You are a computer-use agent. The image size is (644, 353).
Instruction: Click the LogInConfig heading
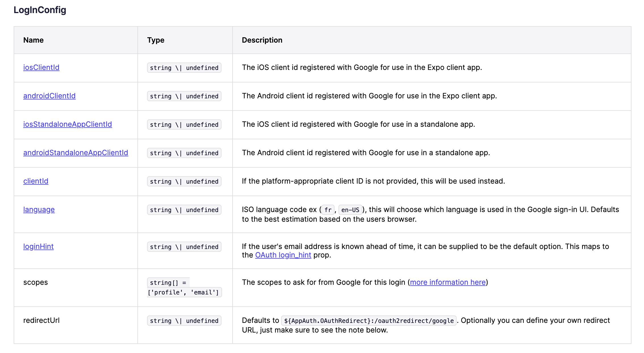point(40,10)
